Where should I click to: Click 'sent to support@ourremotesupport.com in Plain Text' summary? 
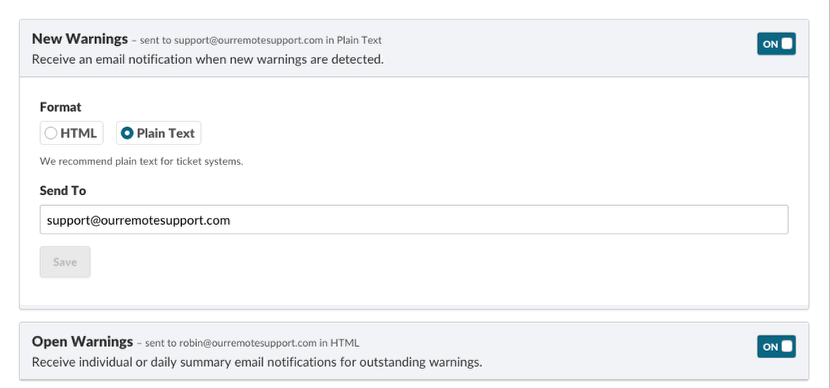[260, 40]
